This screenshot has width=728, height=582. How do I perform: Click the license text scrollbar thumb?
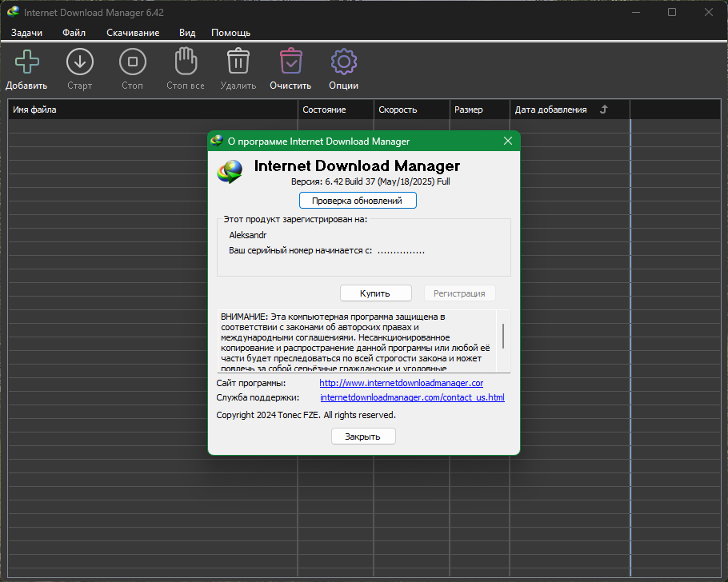503,336
